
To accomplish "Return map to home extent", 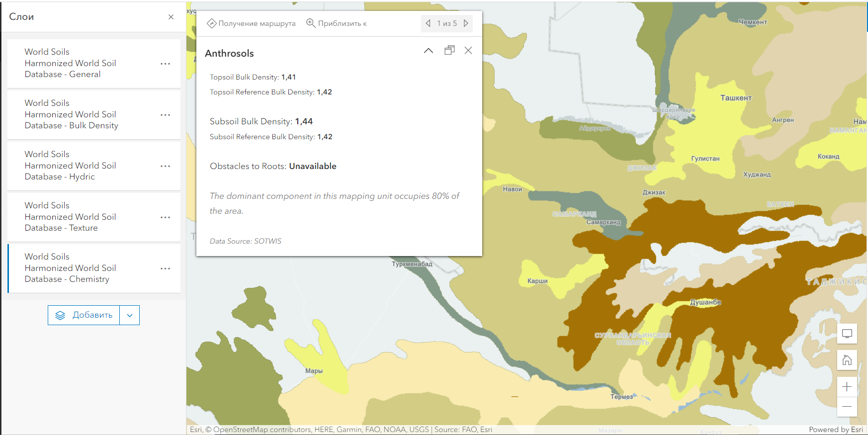I will pos(847,360).
